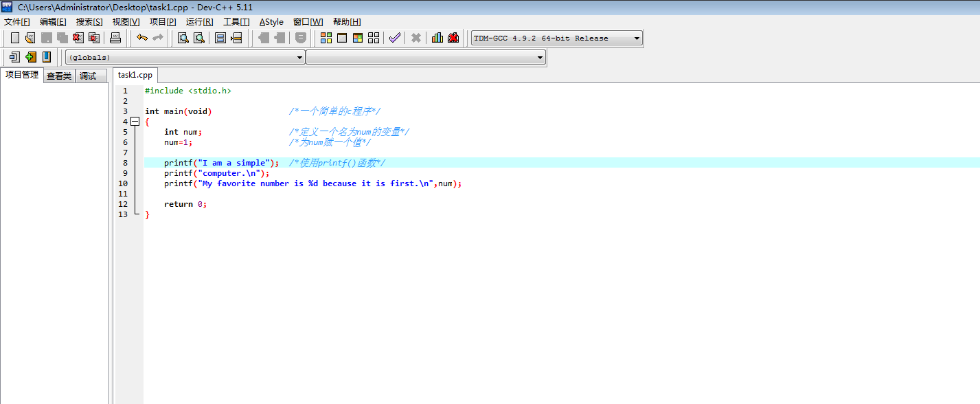980x404 pixels.
Task: Open the TDM-GCC compiler set dropdown
Action: tap(557, 38)
